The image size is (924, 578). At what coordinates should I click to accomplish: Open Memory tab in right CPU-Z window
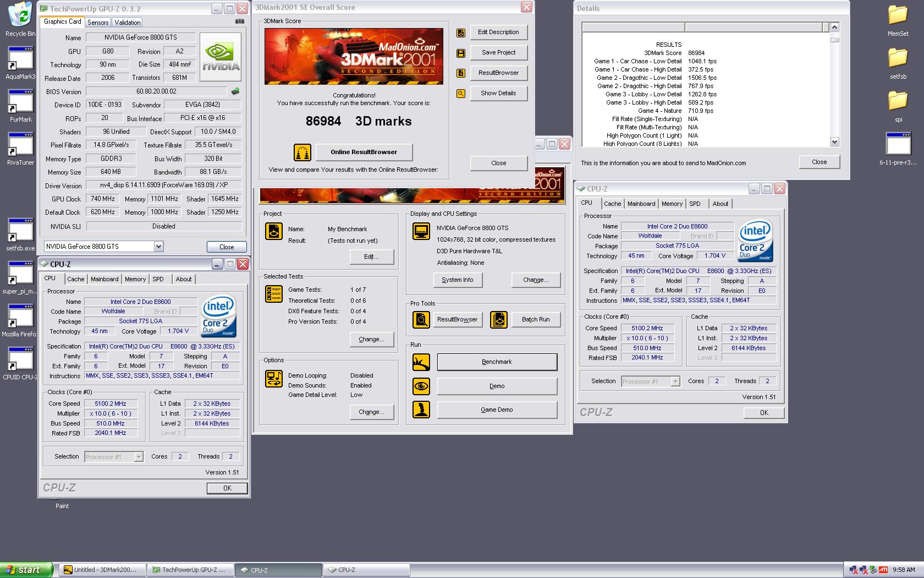coord(672,204)
